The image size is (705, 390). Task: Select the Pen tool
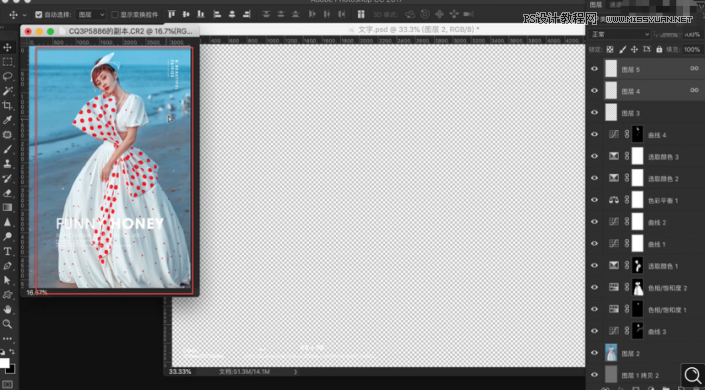tap(8, 266)
